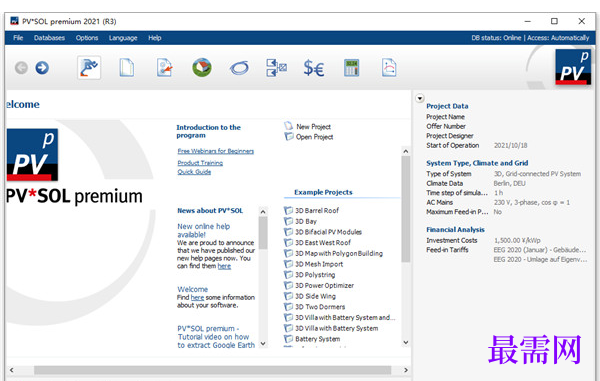Open the Presentation document icon
The image size is (600, 381).
pos(389,68)
